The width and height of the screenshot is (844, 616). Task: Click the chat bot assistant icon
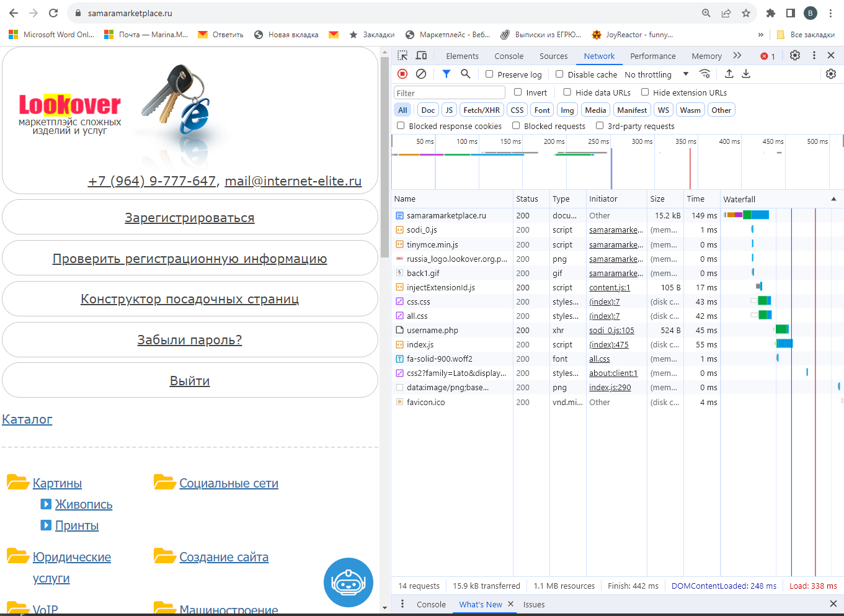(x=349, y=583)
